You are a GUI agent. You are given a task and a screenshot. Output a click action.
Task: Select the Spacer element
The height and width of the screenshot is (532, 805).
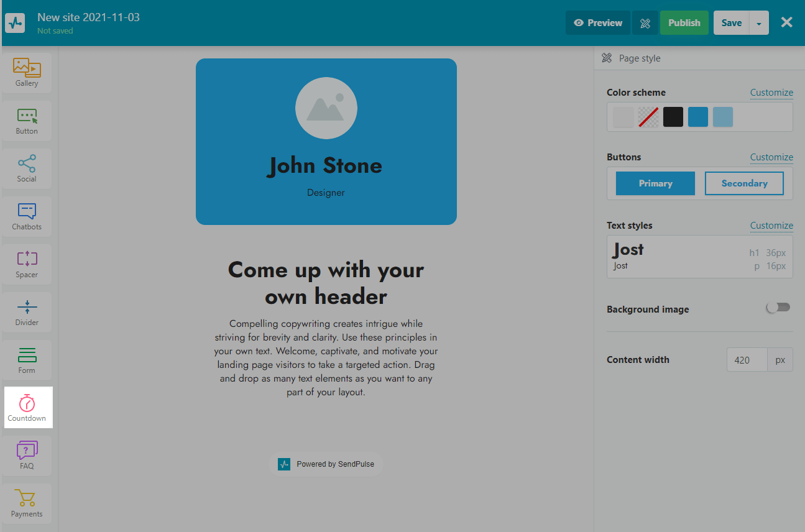pos(27,264)
